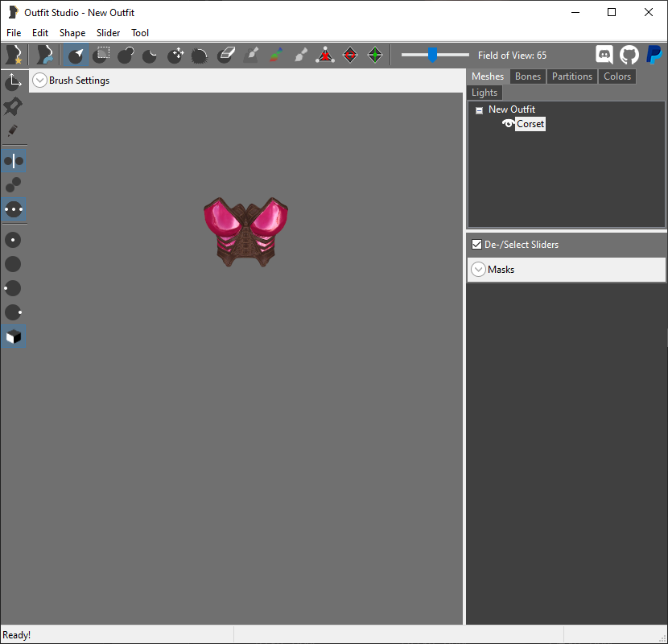Activate the Transform tool with axis arrows

pos(14,82)
